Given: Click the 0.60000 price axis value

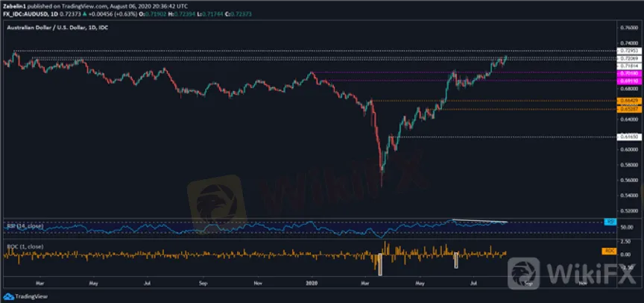Looking at the screenshot, I should [629, 150].
